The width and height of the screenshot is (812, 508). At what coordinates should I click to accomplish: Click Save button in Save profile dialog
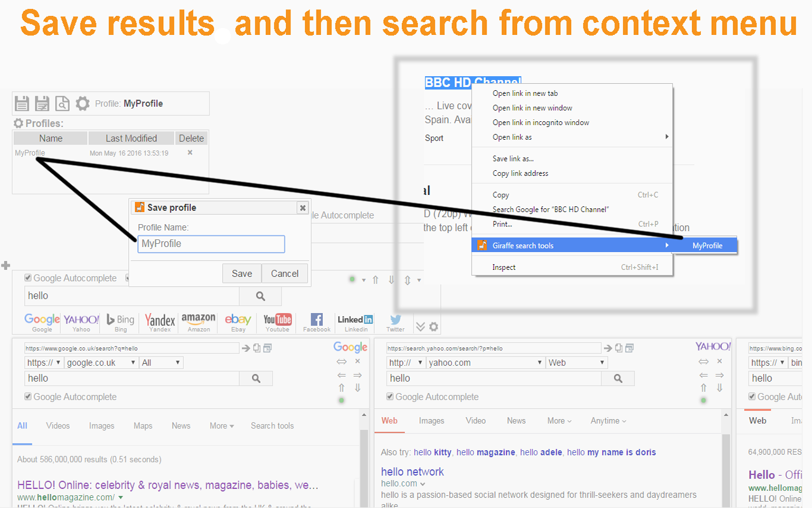242,274
